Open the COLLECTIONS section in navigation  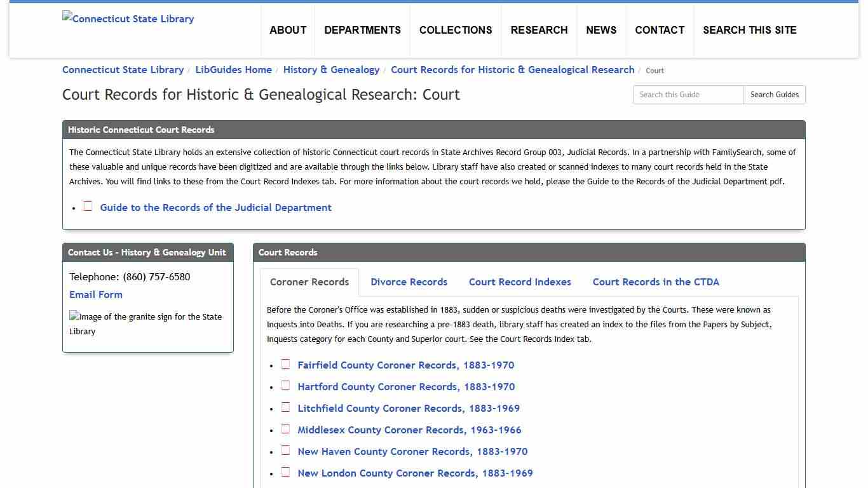point(455,30)
